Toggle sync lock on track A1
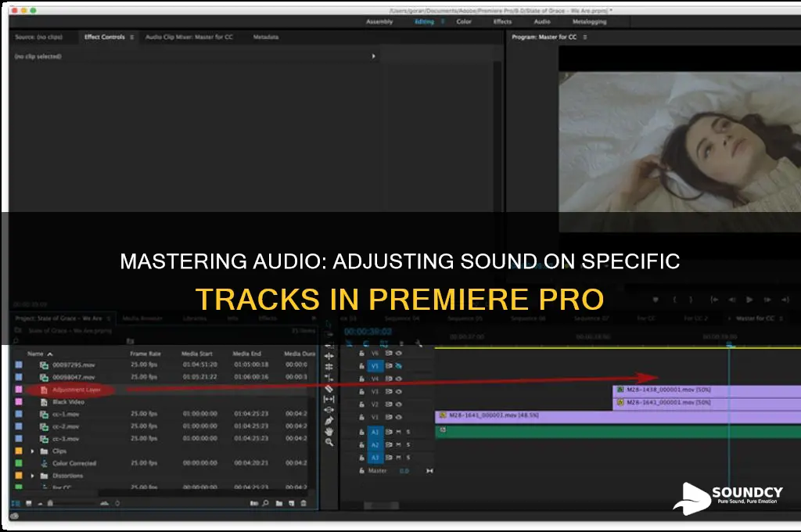 click(x=389, y=432)
